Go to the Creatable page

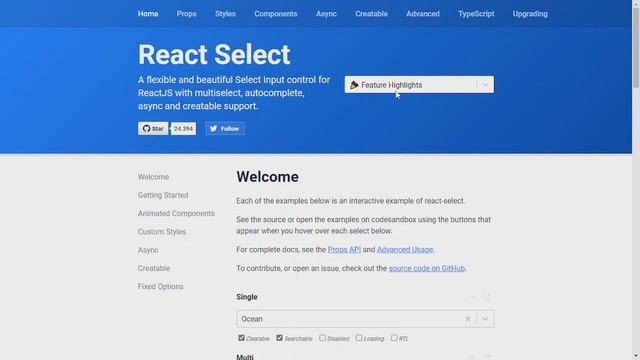point(371,14)
